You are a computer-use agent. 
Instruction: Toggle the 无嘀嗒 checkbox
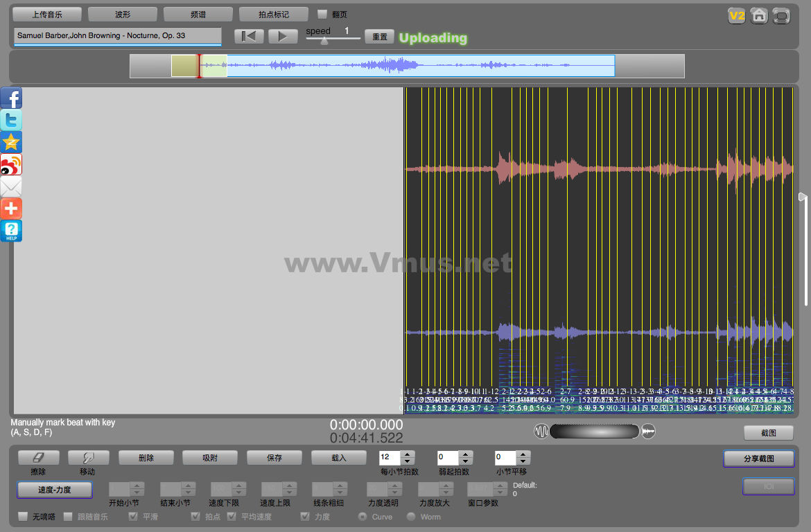click(23, 517)
